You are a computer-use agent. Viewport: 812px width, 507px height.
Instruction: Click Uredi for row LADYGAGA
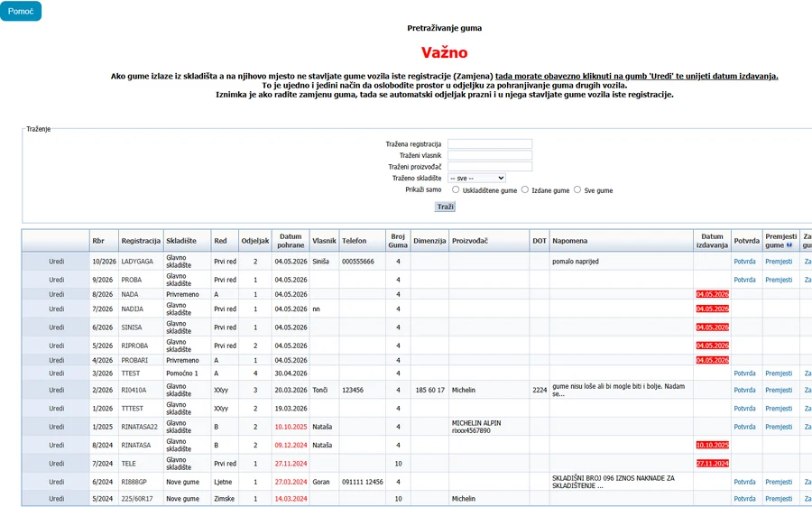click(x=57, y=262)
